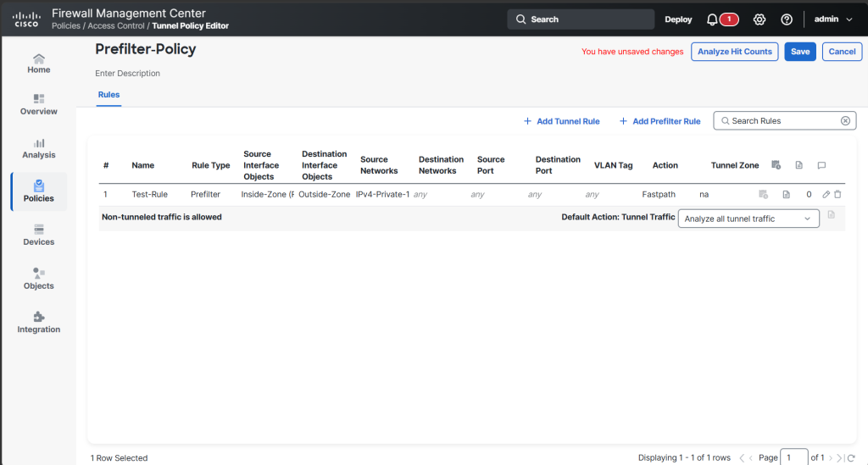Click the Prefilter rule type cell
This screenshot has height=465, width=868.
point(205,194)
